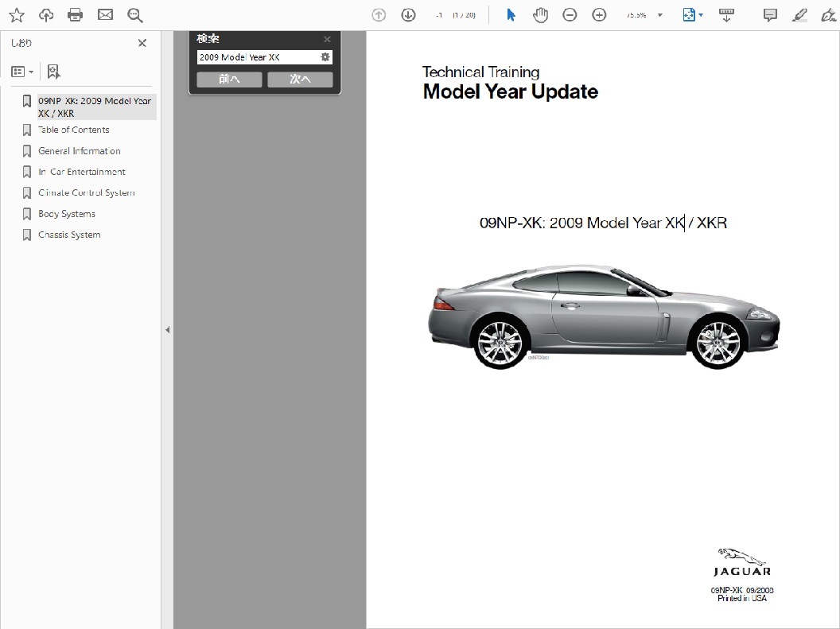
Task: Click the sign document pen icon
Action: [829, 15]
